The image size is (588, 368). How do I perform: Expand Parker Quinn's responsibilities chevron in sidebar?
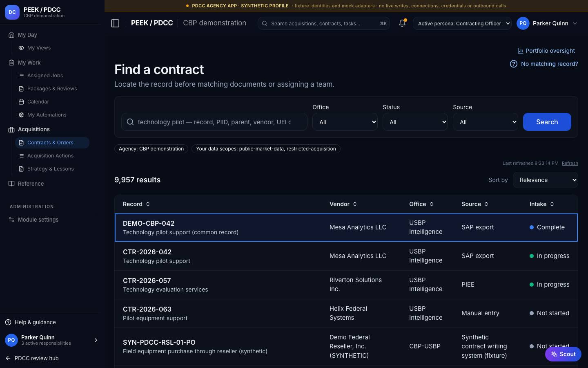(x=96, y=340)
